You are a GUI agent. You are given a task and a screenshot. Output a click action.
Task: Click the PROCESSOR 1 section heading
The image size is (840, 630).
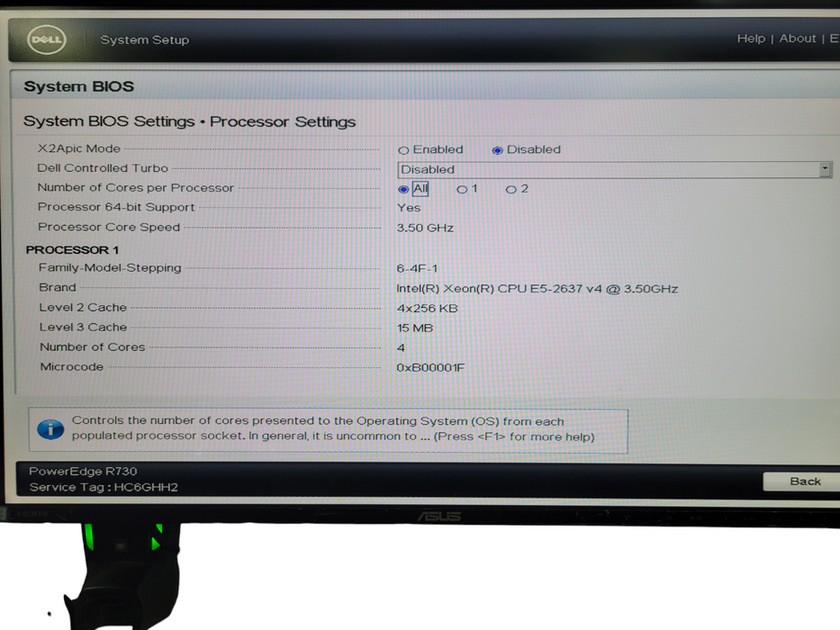[72, 249]
